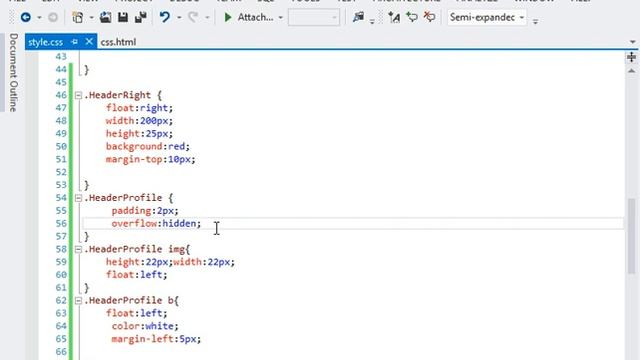Screen dimensions: 640x360
Task: Click the 'color:white;' line
Action: (145, 326)
